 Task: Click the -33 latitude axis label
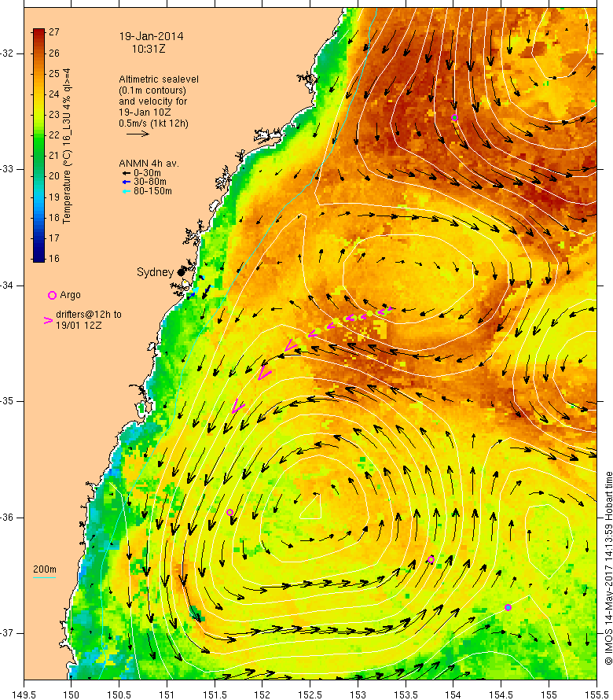coord(7,169)
